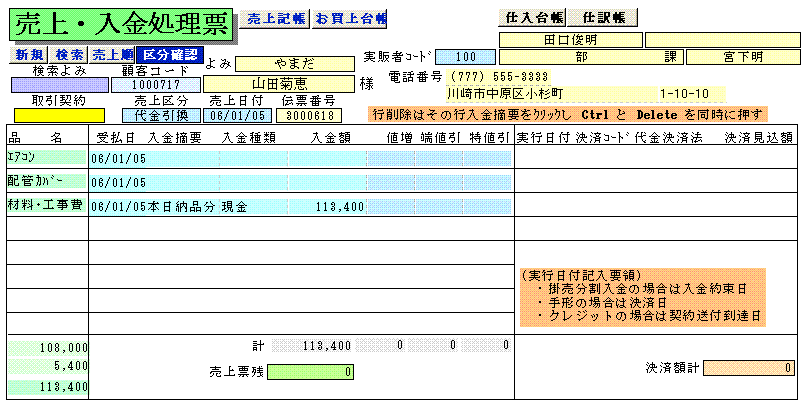
Task: Click the 現金 payment type cell
Action: click(254, 207)
